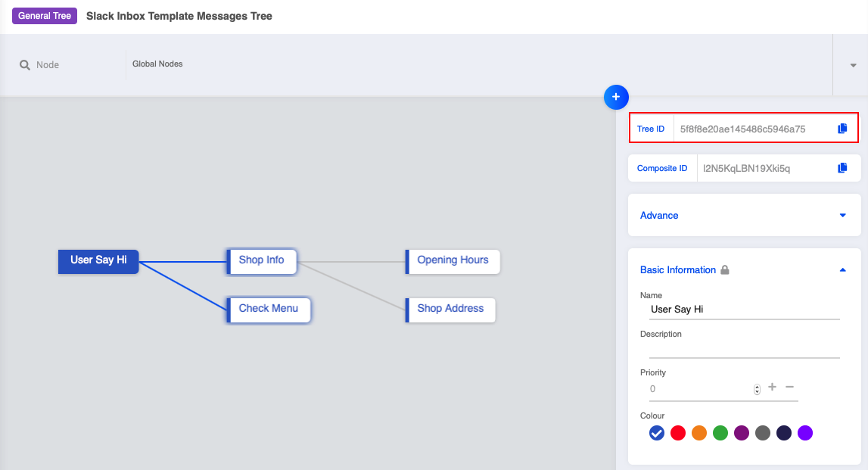This screenshot has height=470, width=868.
Task: Select the blue checked colour swatch
Action: coord(657,433)
